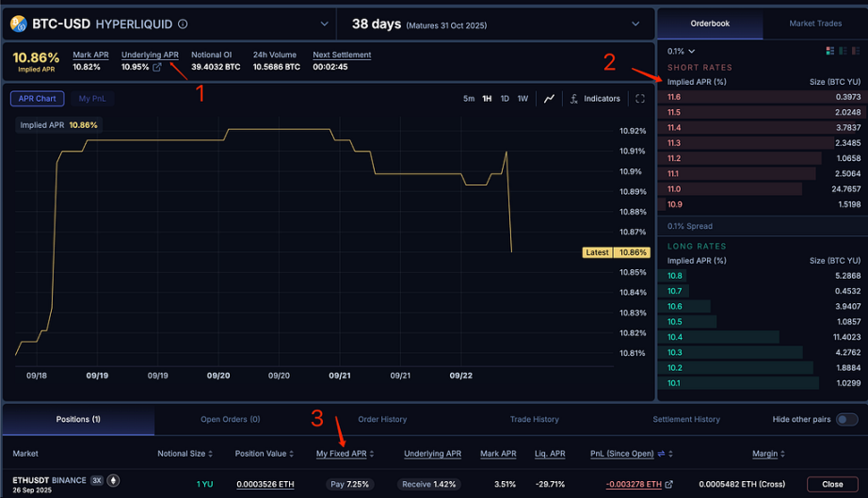Open the chart Indicators menu
Viewport: 868px width, 498px height.
[595, 99]
